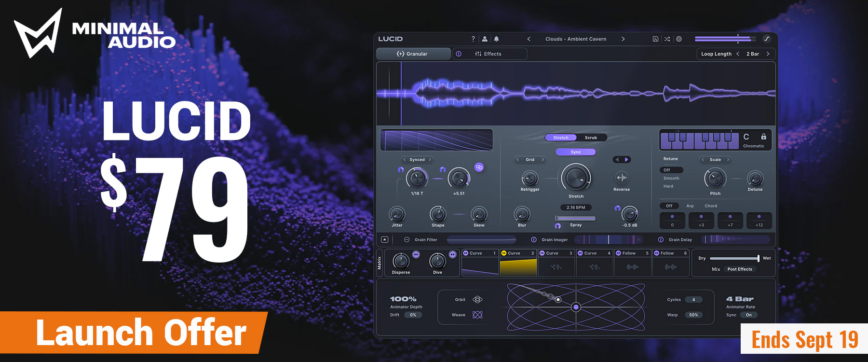Toggle the Post Effects mix option
This screenshot has height=362, width=868.
point(740,269)
